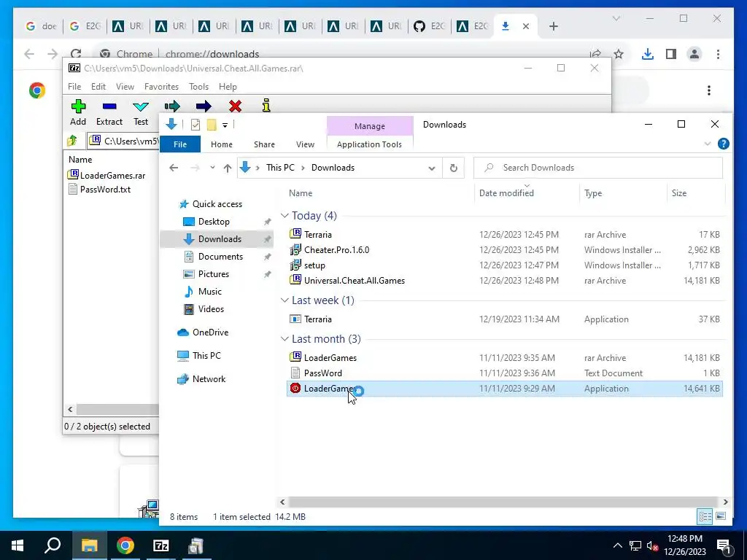Image resolution: width=747 pixels, height=560 pixels.
Task: Select Universal.Cheat.All.Games rar archive
Action: pyautogui.click(x=505, y=281)
